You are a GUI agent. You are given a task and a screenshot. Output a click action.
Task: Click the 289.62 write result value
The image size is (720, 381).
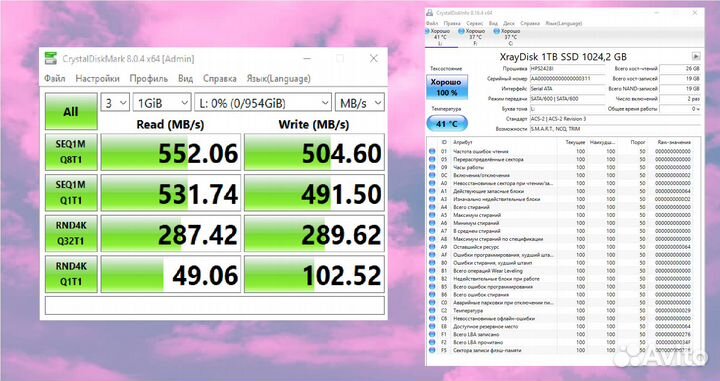click(x=341, y=235)
